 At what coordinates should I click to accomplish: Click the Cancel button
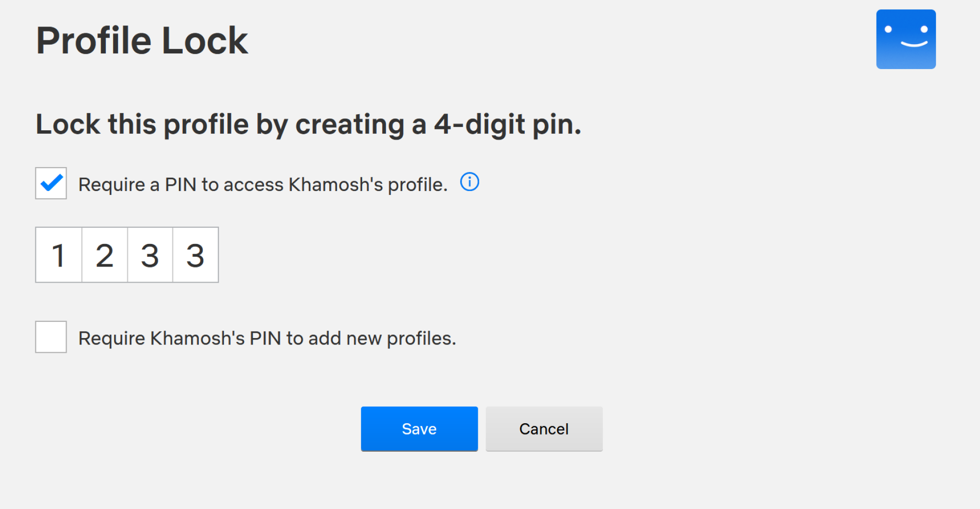coord(544,429)
